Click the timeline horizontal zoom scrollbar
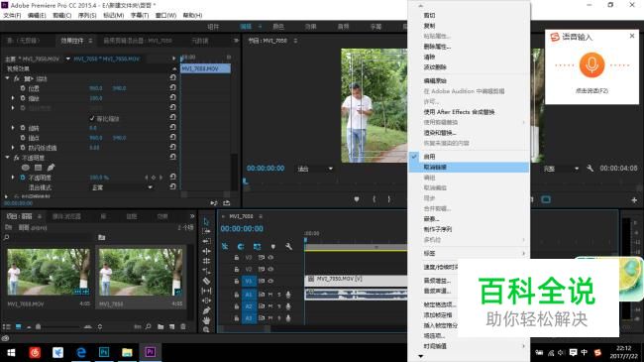644x362 pixels. [245, 329]
